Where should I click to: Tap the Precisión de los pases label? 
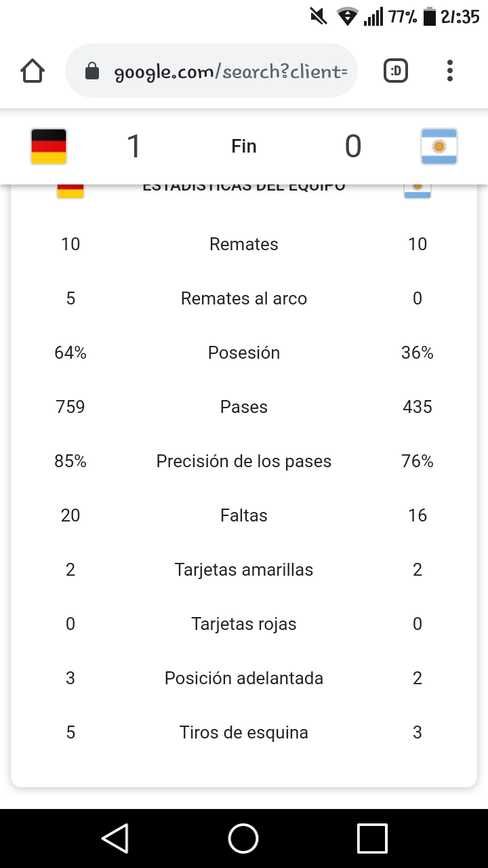click(244, 461)
